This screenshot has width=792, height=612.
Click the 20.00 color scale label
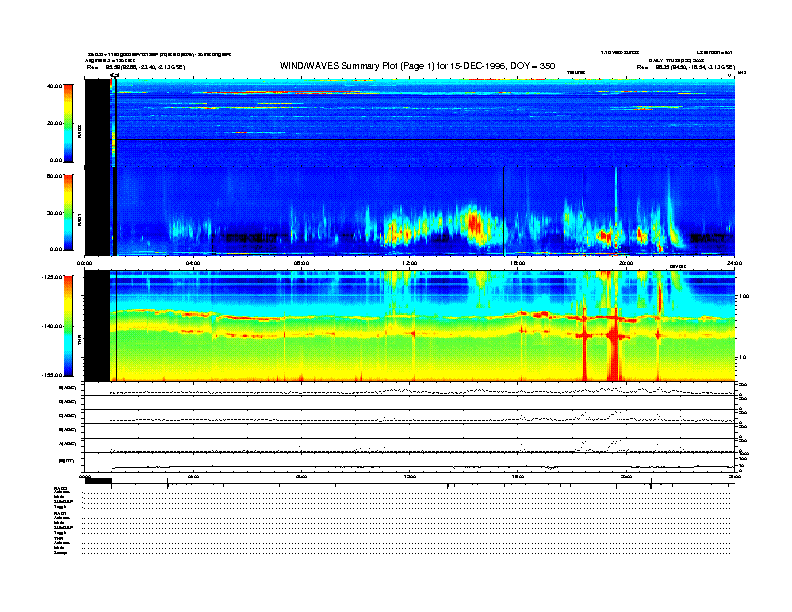[x=54, y=123]
